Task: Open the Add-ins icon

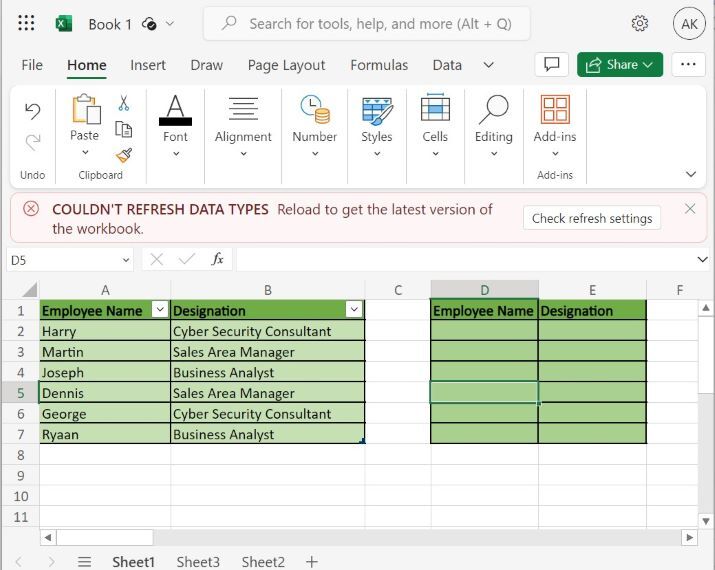Action: [x=554, y=110]
